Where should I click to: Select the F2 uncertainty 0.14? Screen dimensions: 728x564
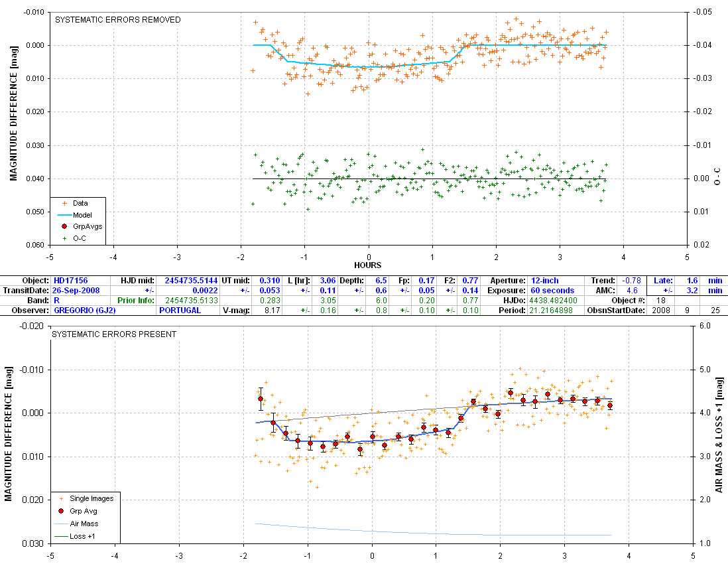(470, 291)
